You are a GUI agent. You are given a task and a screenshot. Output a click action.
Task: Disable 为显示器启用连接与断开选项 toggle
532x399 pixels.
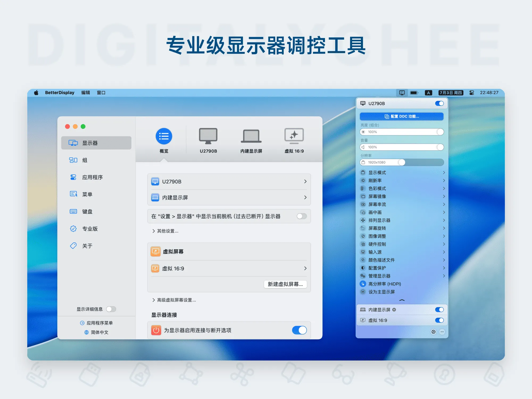click(x=299, y=330)
